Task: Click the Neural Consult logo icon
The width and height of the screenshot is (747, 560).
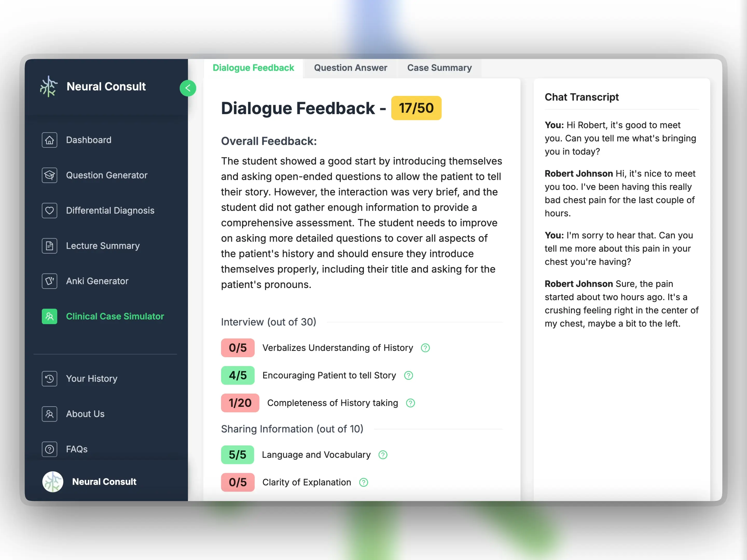Action: point(49,87)
